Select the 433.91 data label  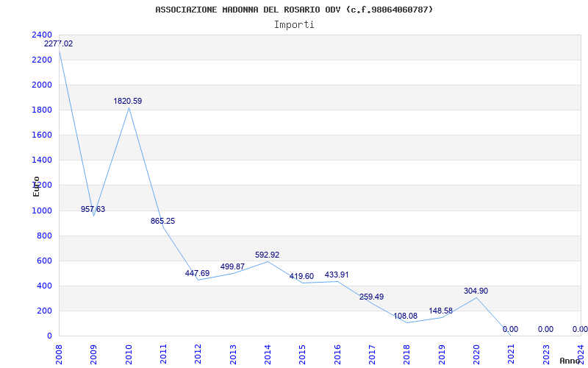pyautogui.click(x=337, y=275)
